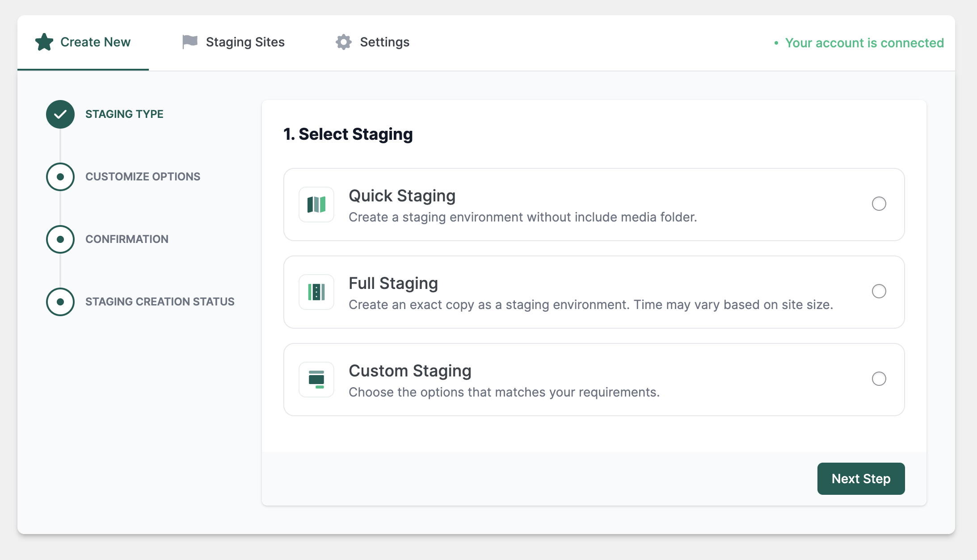This screenshot has width=977, height=560.
Task: Click the Staging Type checkmark icon
Action: point(60,114)
